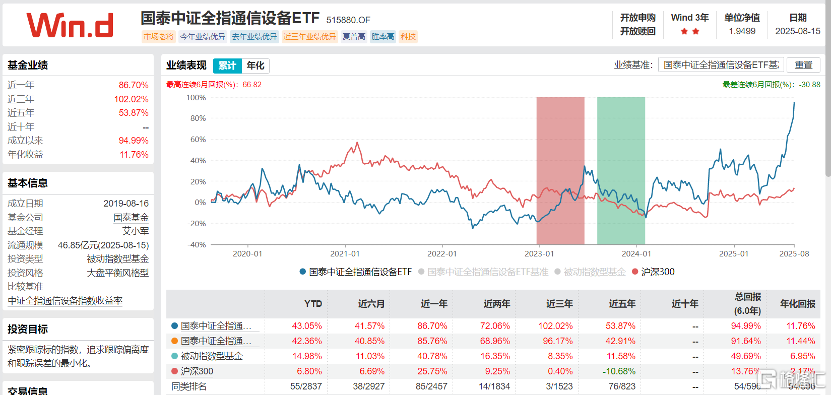Open the 国泰基金 company link
832x396 pixels.
point(131,217)
